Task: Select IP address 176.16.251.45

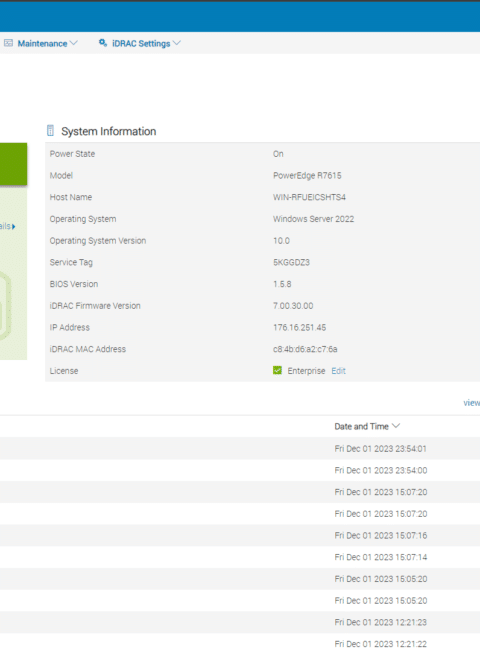Action: [300, 327]
